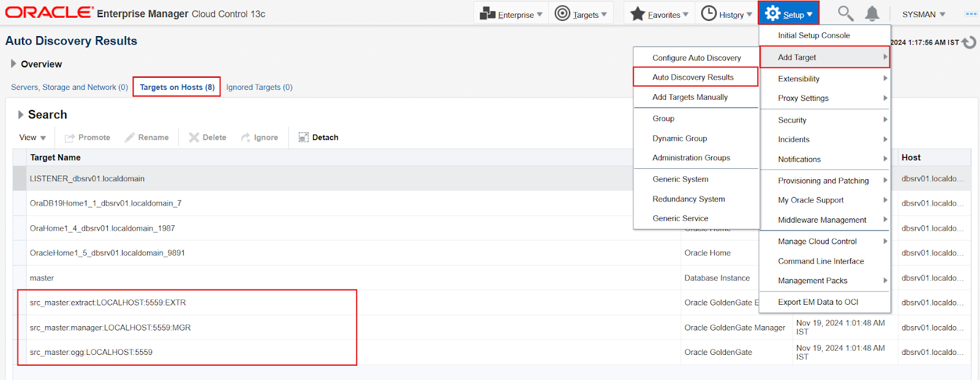Viewport: 980px width, 380px height.
Task: Open Middleware Management submenu
Action: tap(824, 220)
